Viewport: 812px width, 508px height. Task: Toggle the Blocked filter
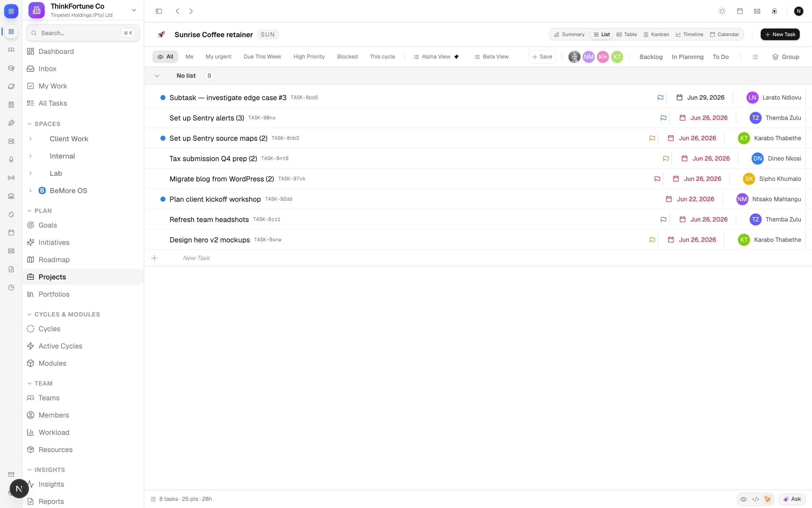[347, 57]
